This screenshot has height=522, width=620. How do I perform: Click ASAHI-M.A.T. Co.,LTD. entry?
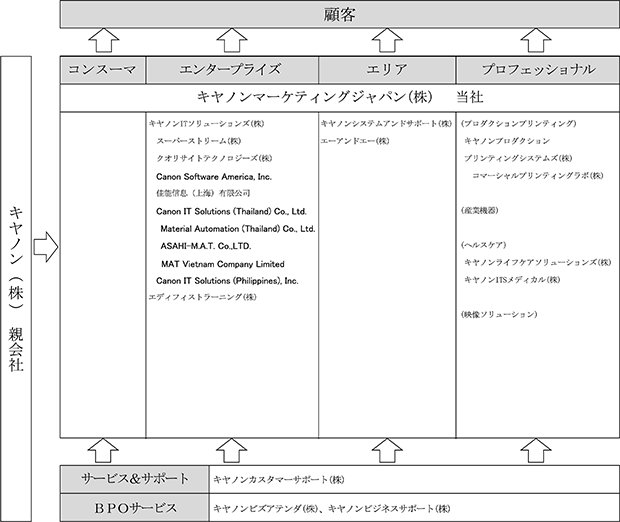point(206,246)
